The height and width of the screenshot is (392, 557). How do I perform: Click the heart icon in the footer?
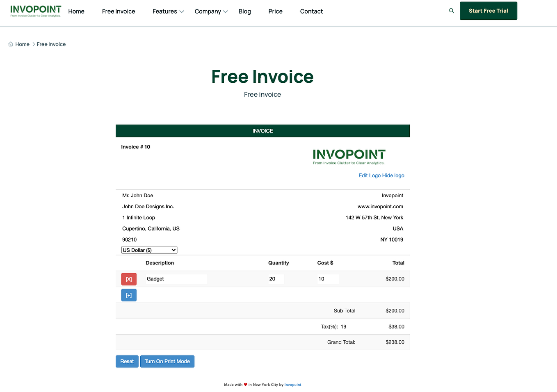pyautogui.click(x=246, y=385)
